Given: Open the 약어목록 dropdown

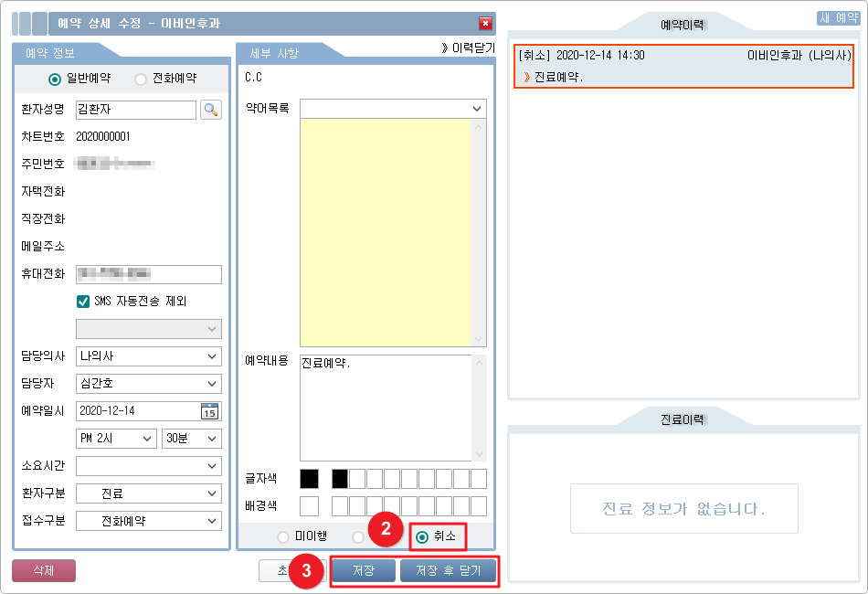Looking at the screenshot, I should tap(393, 109).
